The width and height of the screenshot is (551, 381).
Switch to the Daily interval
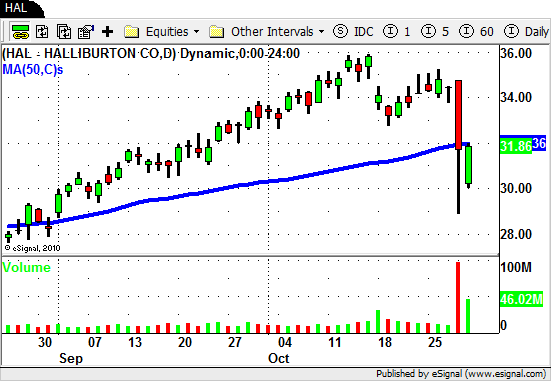click(x=526, y=32)
